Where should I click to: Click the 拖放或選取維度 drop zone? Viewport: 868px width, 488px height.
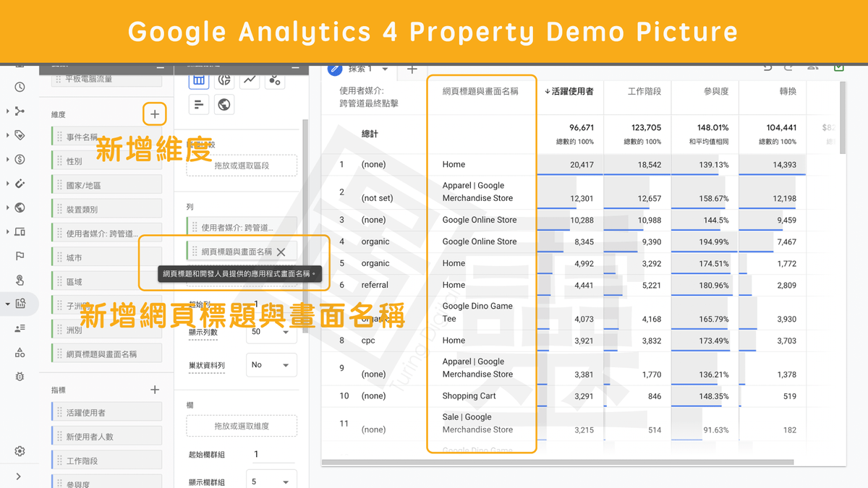click(242, 426)
